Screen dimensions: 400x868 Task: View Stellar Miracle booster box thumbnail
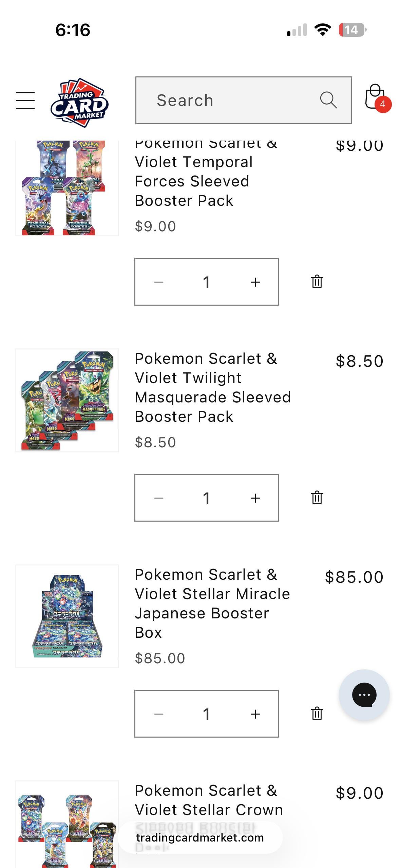pos(67,616)
